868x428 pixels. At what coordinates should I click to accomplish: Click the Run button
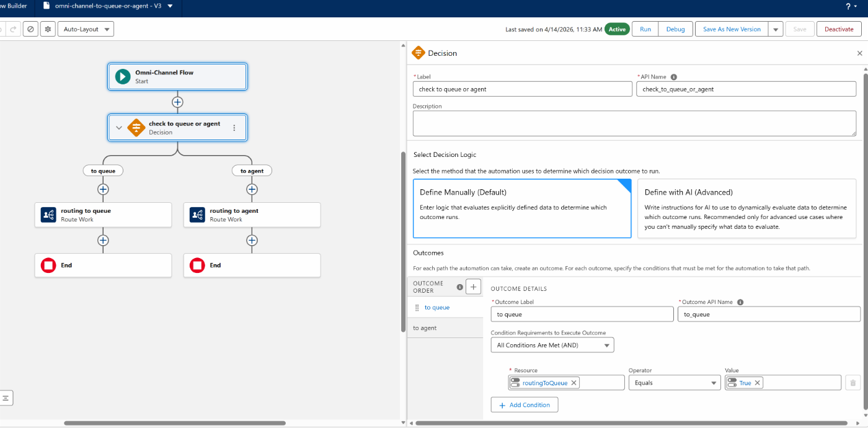click(x=645, y=29)
